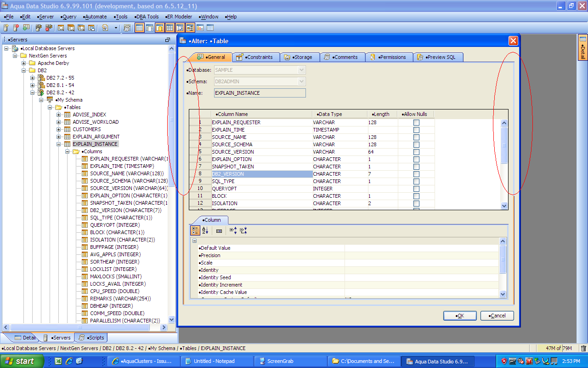Click the Servers panel restore icon
The width and height of the screenshot is (588, 368).
point(168,40)
